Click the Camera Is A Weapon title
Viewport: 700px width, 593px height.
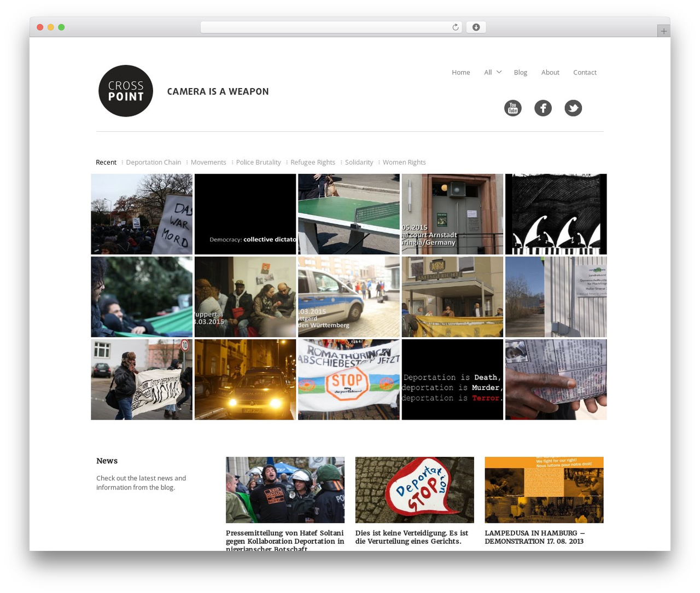coord(218,91)
